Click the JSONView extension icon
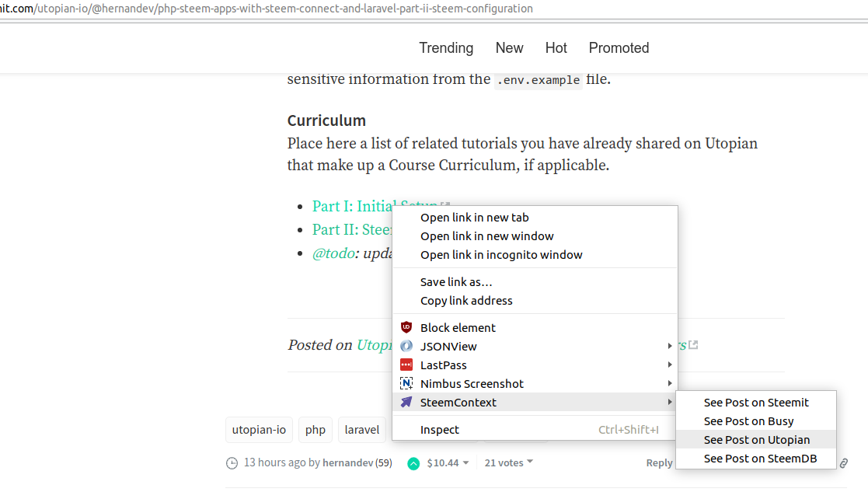The width and height of the screenshot is (868, 492). (406, 347)
